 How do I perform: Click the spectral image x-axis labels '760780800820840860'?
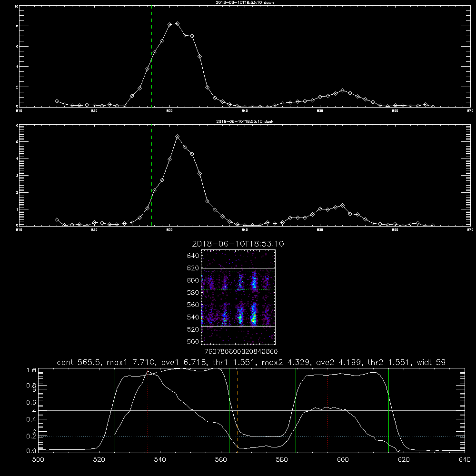[241, 352]
